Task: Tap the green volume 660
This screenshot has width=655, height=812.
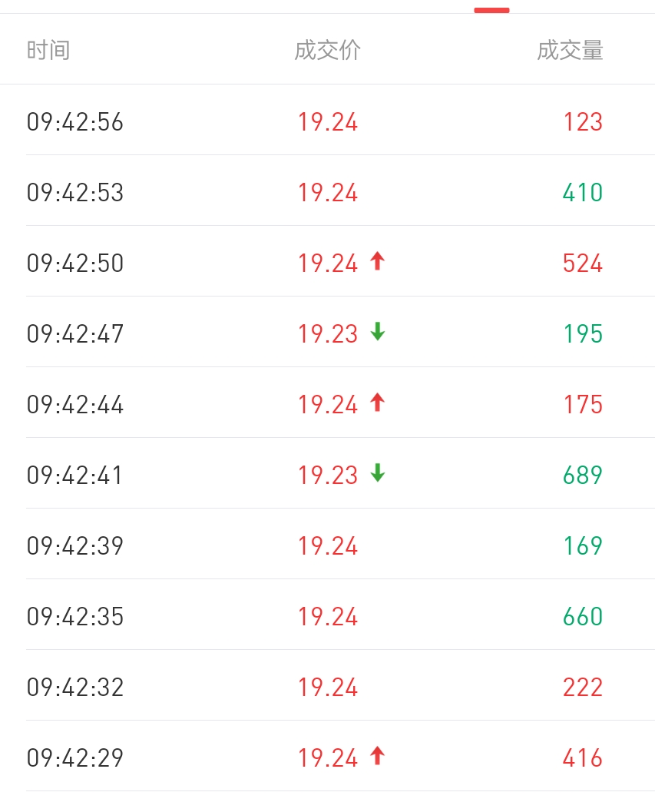Action: (x=583, y=617)
